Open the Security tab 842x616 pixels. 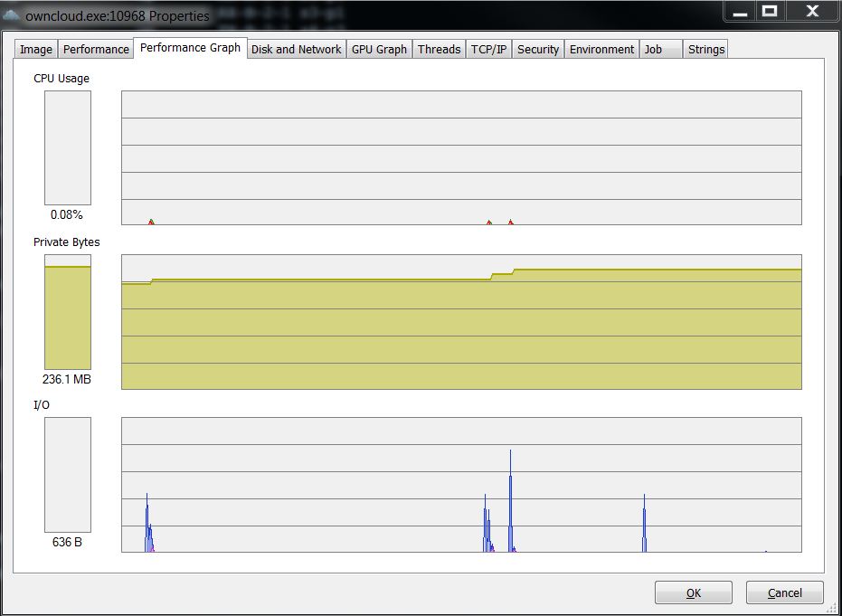[538, 50]
